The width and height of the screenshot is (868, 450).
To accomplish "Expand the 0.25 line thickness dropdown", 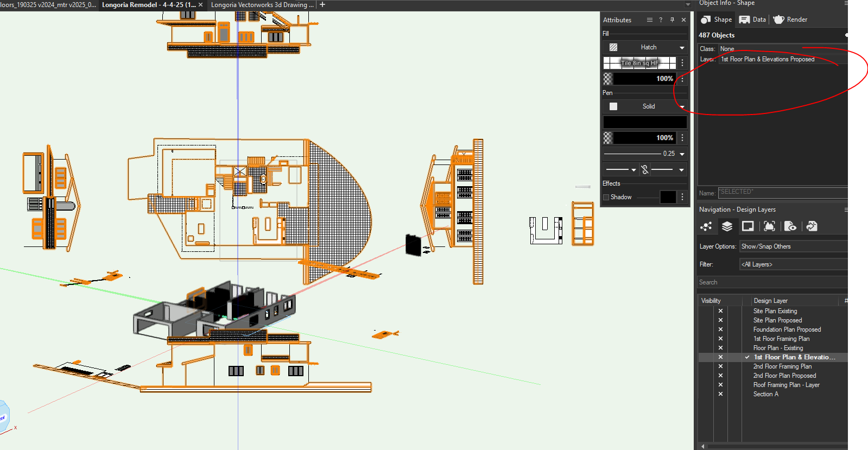I will click(x=682, y=154).
